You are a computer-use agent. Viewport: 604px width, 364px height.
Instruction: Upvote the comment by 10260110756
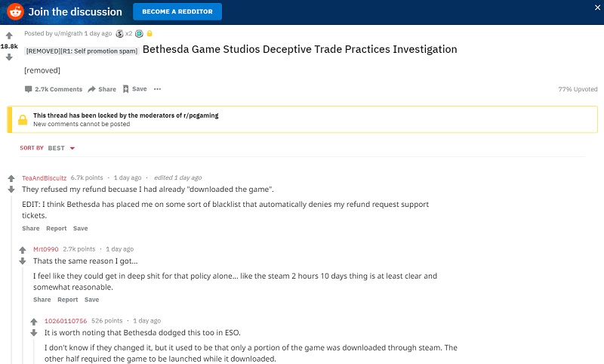[x=33, y=321]
